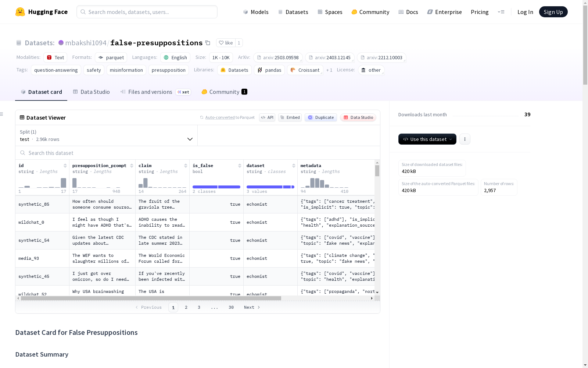Focus the main search models field
The image size is (588, 368).
click(147, 12)
